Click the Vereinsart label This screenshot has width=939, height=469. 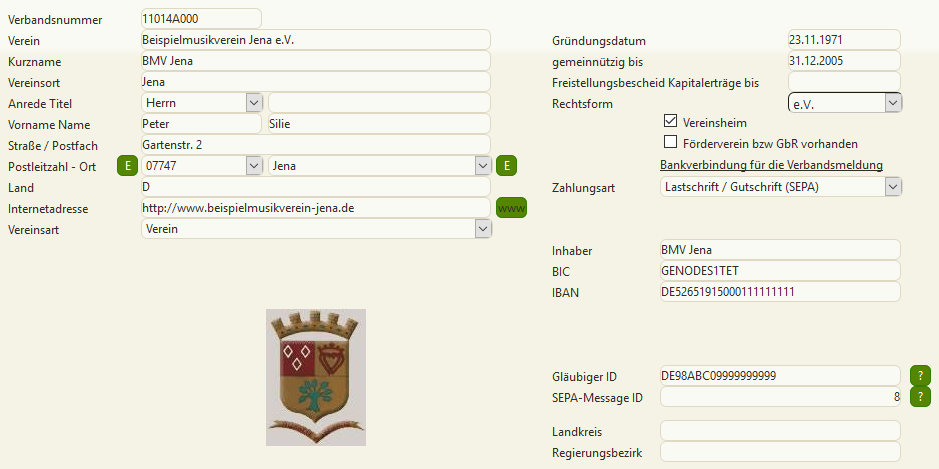click(x=34, y=229)
